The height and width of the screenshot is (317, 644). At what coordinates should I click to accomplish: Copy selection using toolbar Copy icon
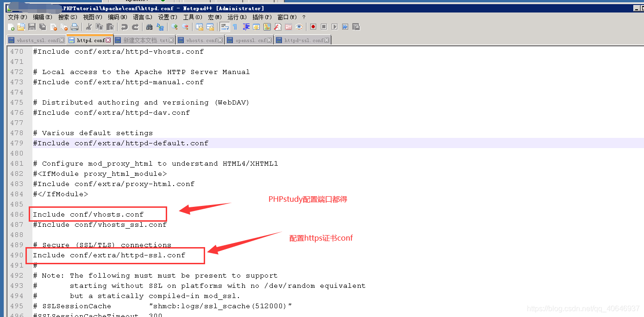(100, 27)
